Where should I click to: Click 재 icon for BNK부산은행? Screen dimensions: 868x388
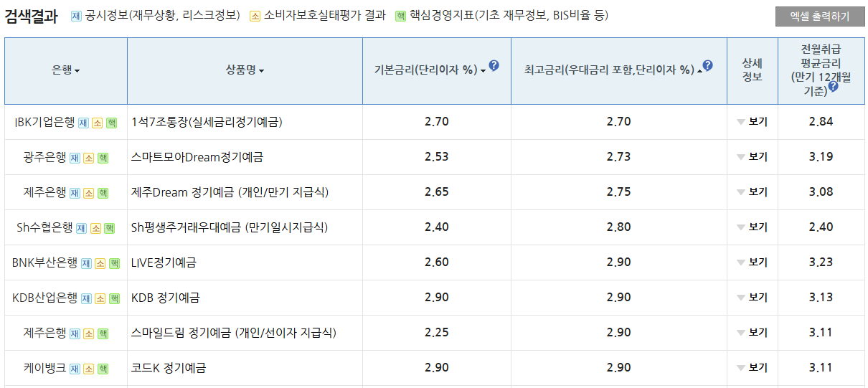(86, 263)
